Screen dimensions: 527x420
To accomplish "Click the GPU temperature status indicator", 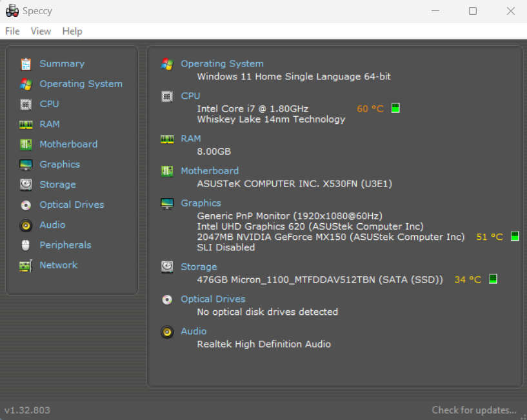I will pyautogui.click(x=515, y=237).
